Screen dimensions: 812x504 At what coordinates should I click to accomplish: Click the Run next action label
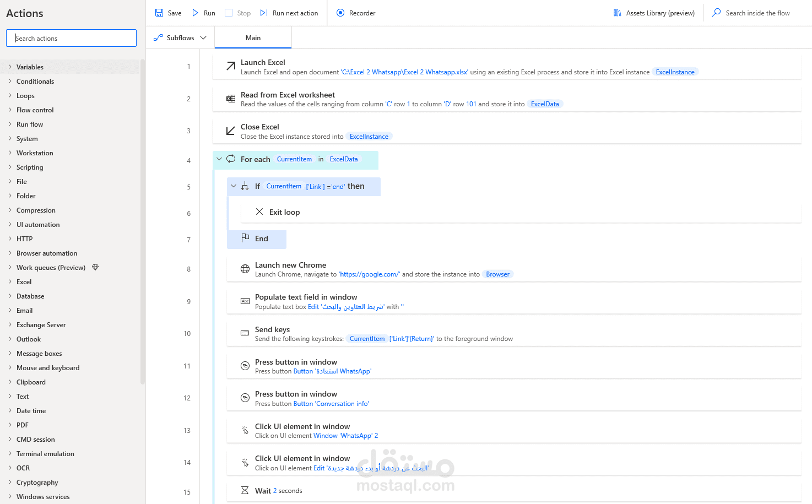coord(295,13)
